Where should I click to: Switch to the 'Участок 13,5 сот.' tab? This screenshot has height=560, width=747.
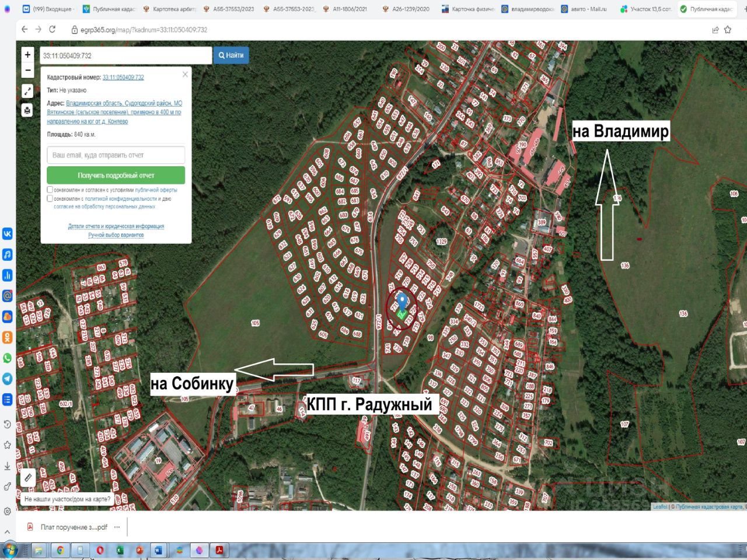coord(646,9)
